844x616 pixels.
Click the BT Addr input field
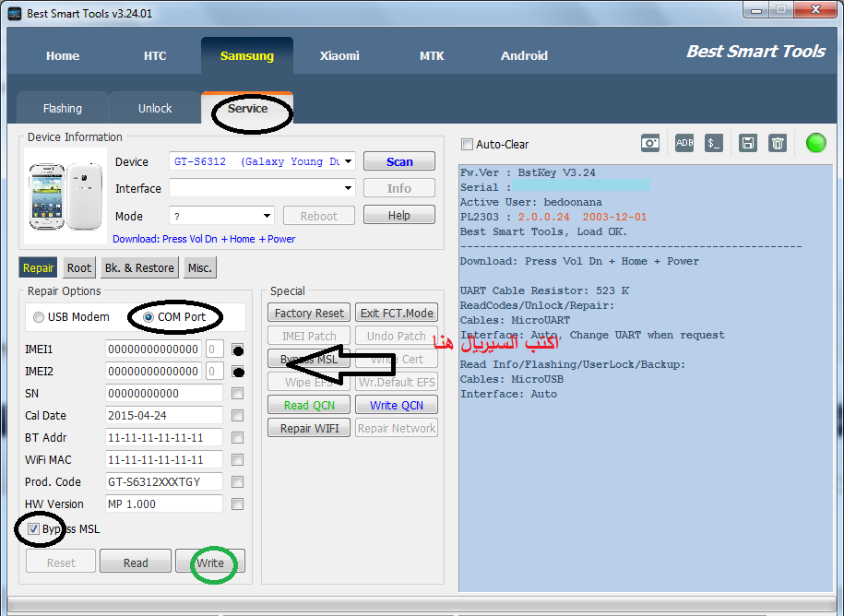[164, 437]
